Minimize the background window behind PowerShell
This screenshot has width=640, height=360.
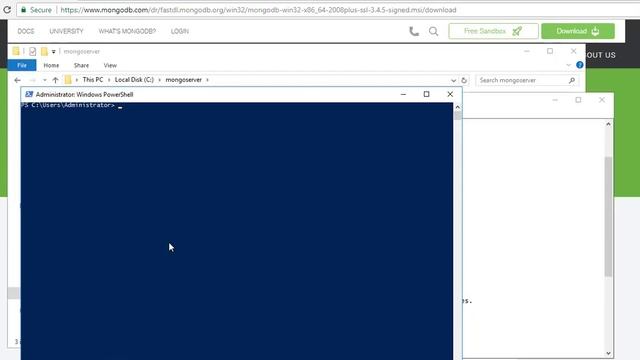coord(555,100)
